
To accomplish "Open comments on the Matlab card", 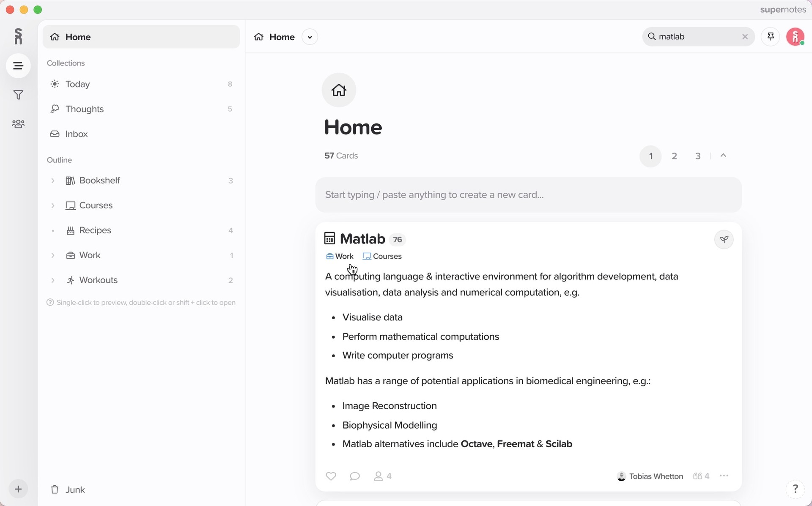I will pos(355,476).
